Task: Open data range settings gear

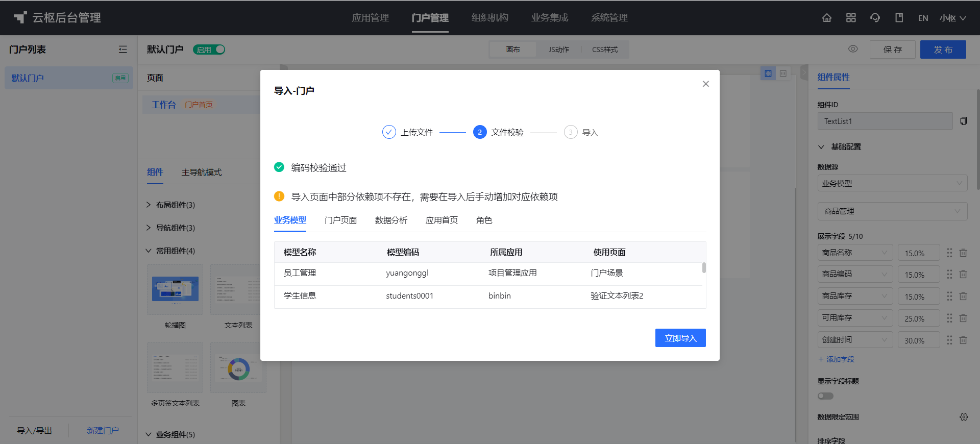Action: point(964,417)
